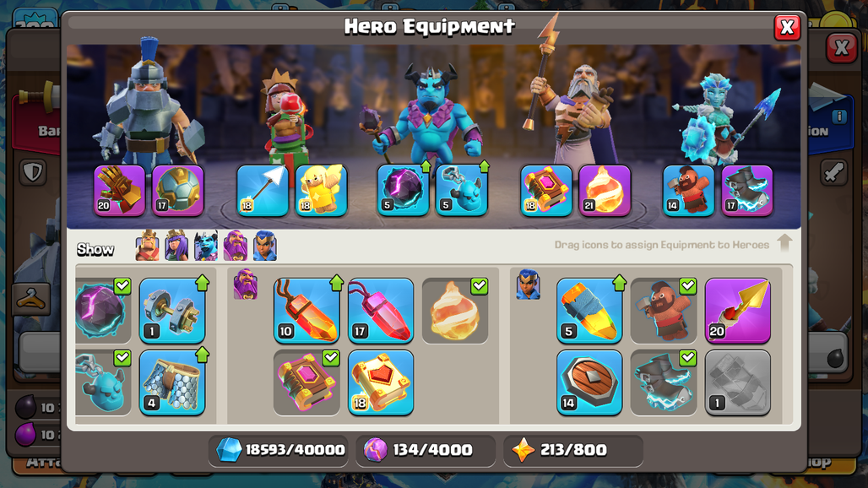The width and height of the screenshot is (868, 488).
Task: Select the level 18 Giant Arrow equipment
Action: [263, 190]
